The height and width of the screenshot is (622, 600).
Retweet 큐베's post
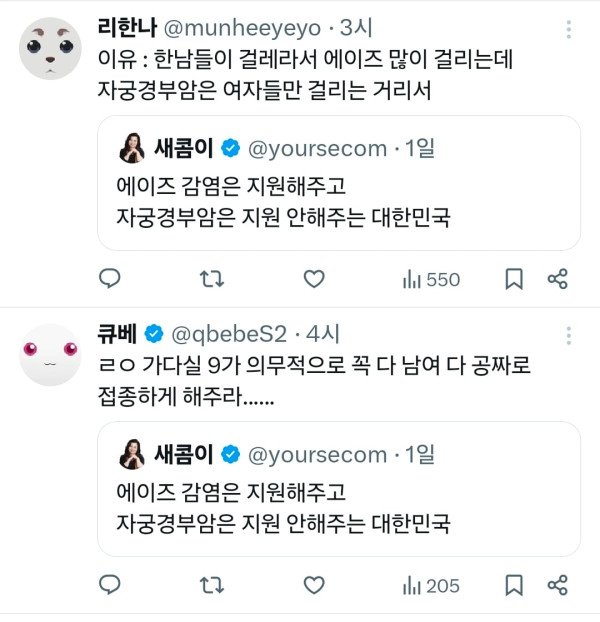pyautogui.click(x=212, y=584)
